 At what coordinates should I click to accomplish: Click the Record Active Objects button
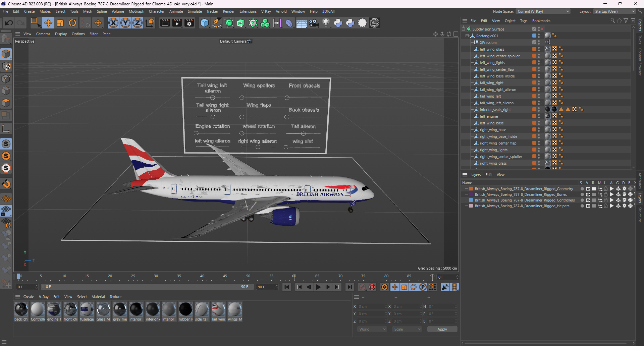coord(363,287)
